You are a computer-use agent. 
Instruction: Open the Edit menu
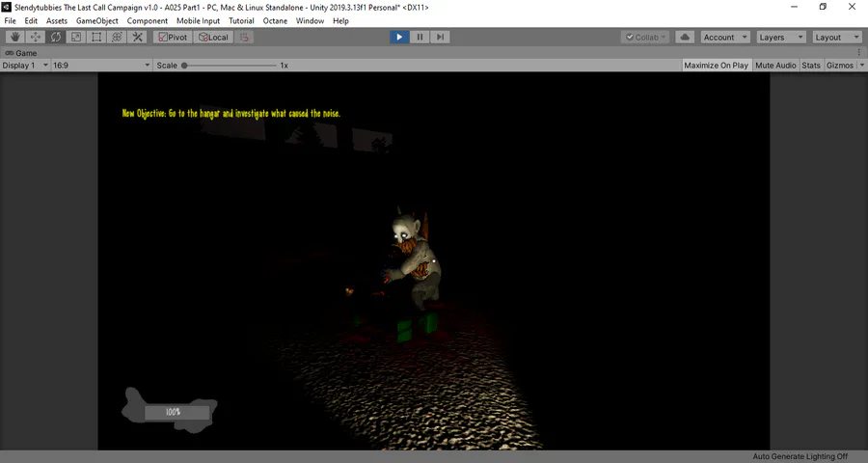[31, 20]
